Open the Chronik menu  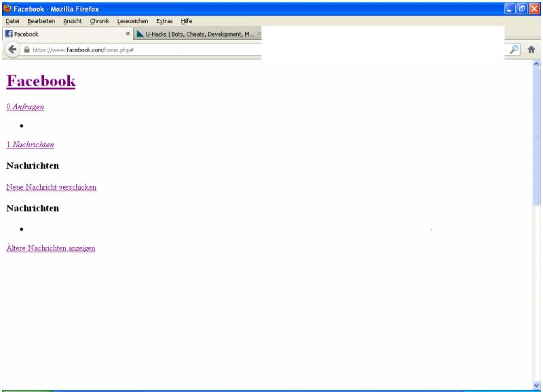tap(100, 21)
